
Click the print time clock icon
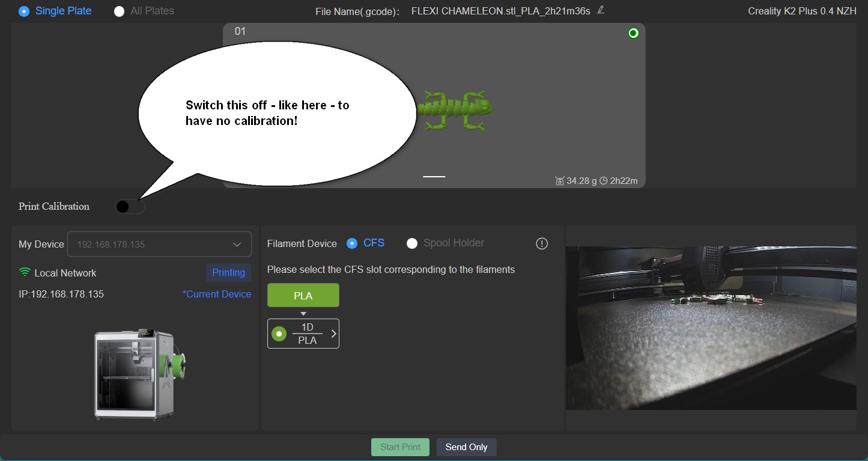pos(604,180)
